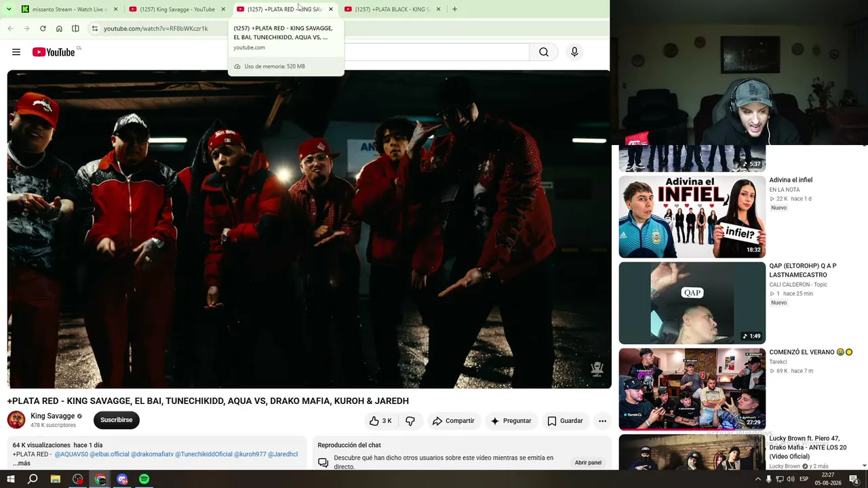Open the Lucky Brown ft. Piero 47 title

tap(808, 447)
